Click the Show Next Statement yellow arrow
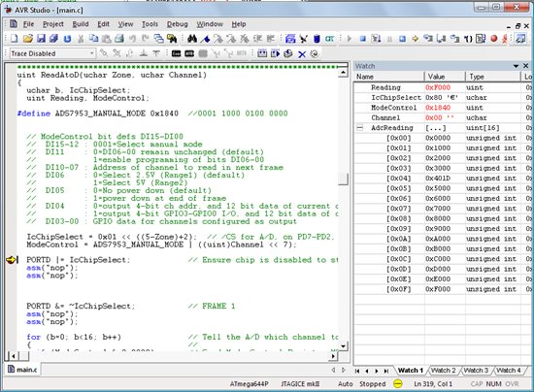Screen dimensions: 534x392 (x=415, y=39)
